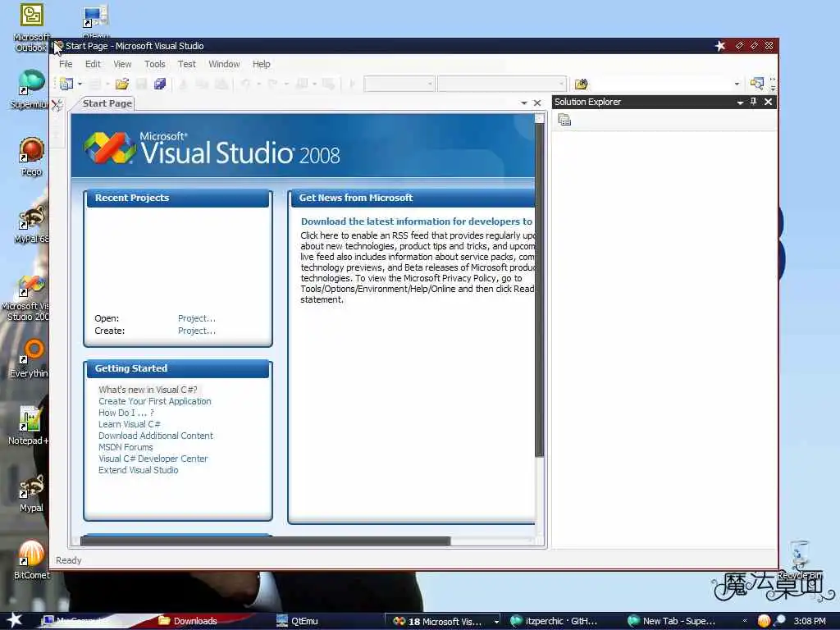Click the Solution Explorer toolbar button at far right
Viewport: 840px width, 630px height.
point(757,84)
